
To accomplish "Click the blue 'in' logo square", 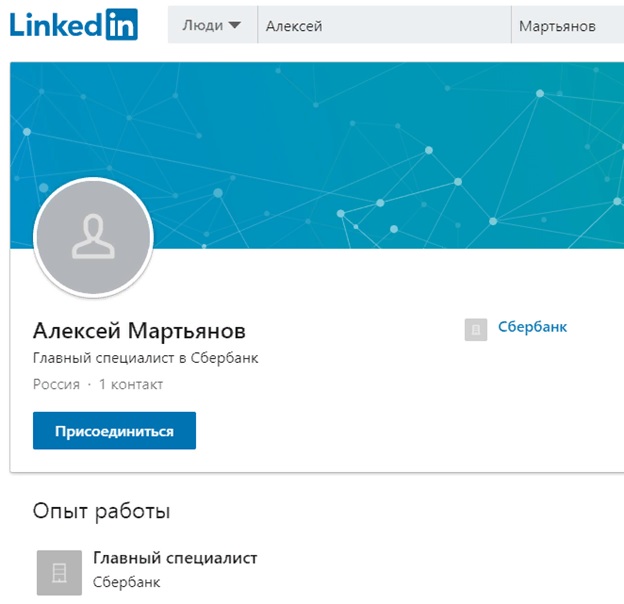I will pyautogui.click(x=122, y=25).
